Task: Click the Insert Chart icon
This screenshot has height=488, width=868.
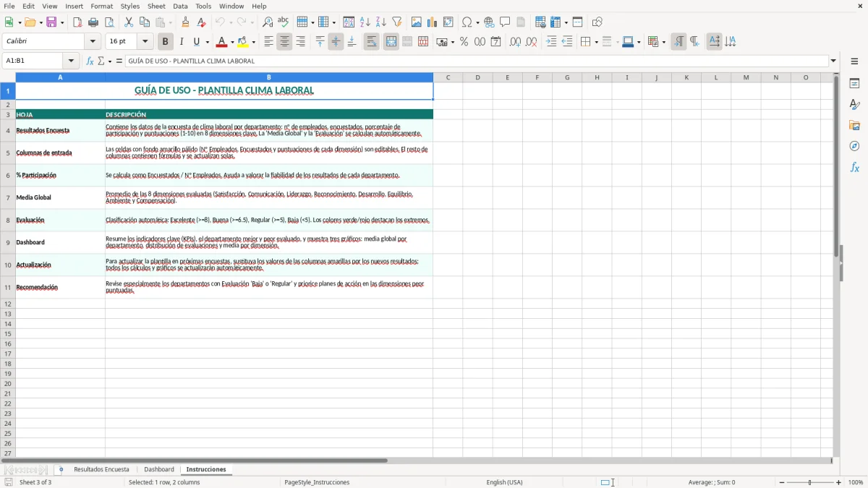Action: pos(433,22)
